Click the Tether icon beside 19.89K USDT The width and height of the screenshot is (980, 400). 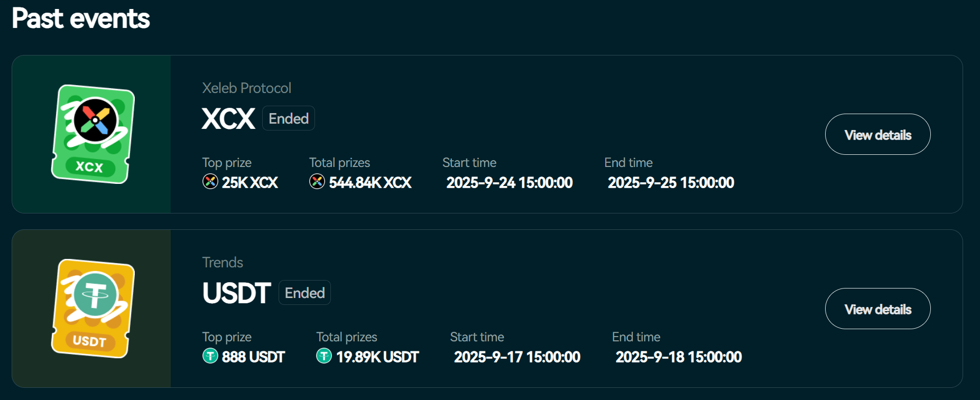tap(324, 356)
